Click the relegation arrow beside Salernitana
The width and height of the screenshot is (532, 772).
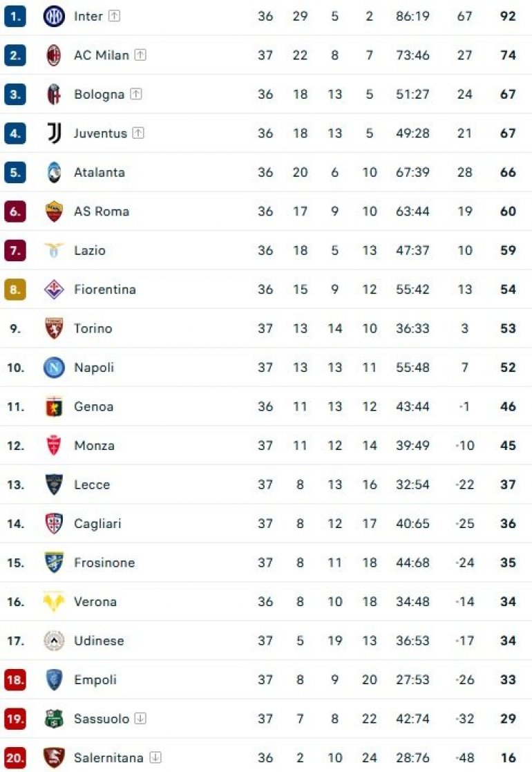tap(155, 757)
